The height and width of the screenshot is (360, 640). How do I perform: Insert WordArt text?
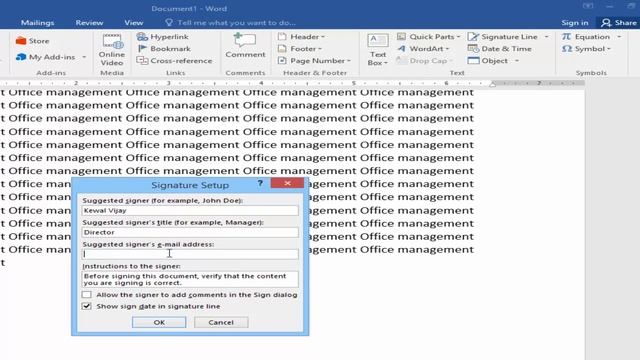click(423, 49)
